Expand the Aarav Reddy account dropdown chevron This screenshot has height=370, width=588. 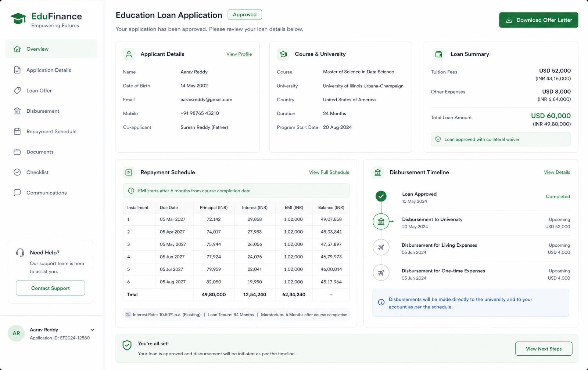point(93,330)
